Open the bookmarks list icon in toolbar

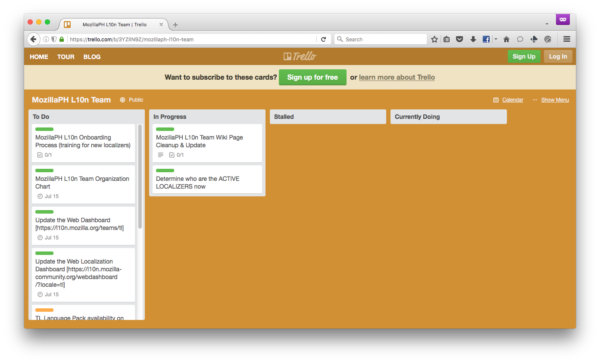[x=447, y=39]
